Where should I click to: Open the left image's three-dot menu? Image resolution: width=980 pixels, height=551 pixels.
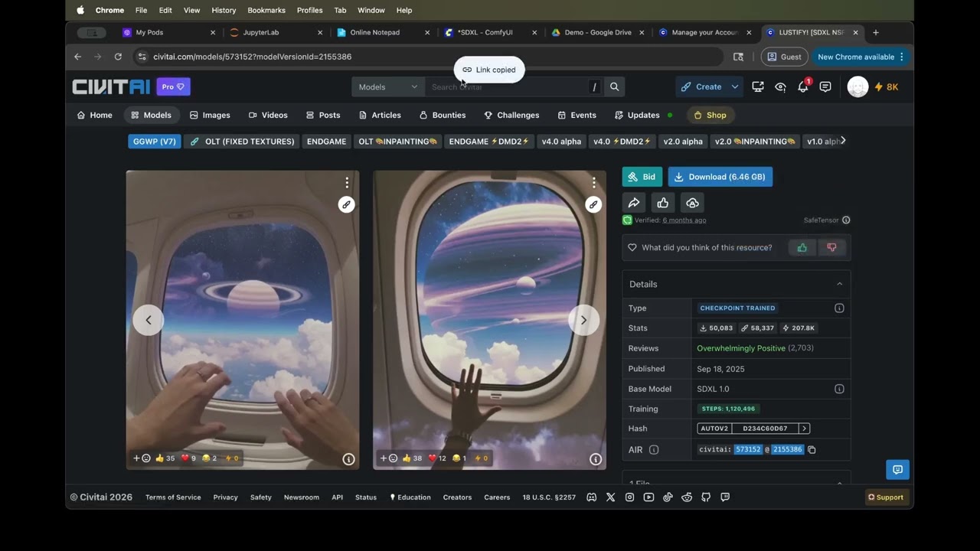click(347, 183)
